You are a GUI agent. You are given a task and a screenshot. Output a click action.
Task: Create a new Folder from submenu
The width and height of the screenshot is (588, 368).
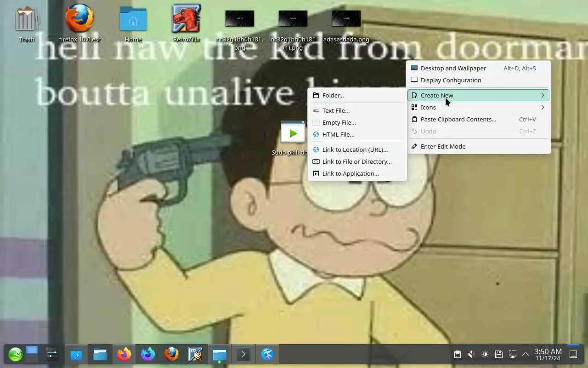point(357,95)
